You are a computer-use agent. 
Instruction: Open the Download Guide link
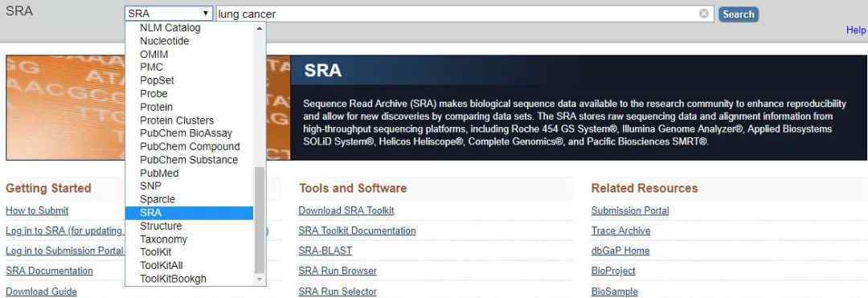pyautogui.click(x=42, y=292)
